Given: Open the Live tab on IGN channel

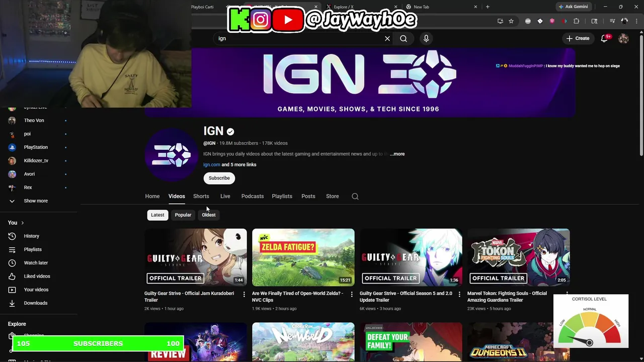Looking at the screenshot, I should click(225, 196).
